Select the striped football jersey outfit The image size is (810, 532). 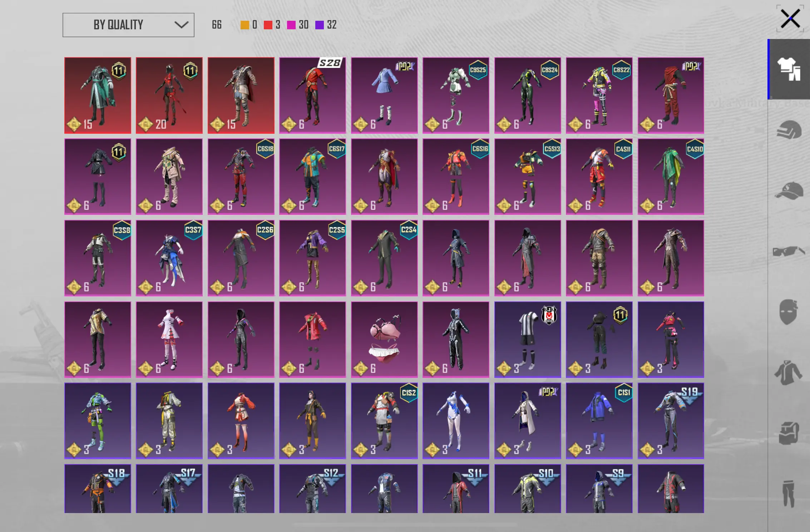coord(528,340)
